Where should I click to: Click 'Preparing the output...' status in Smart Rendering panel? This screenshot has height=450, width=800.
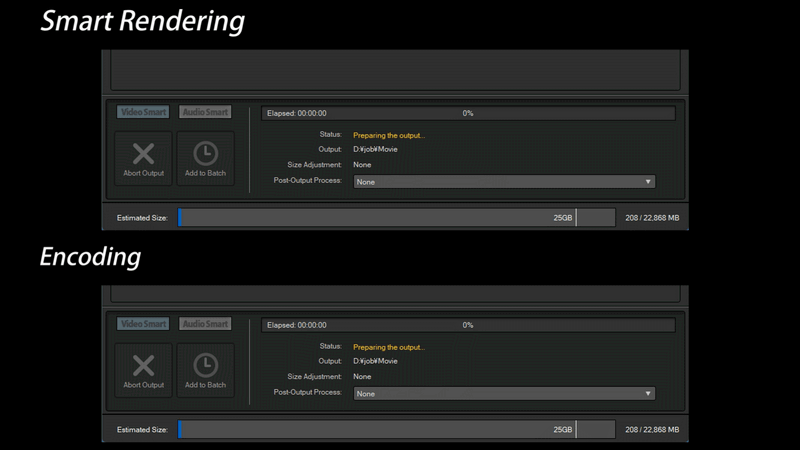point(389,135)
